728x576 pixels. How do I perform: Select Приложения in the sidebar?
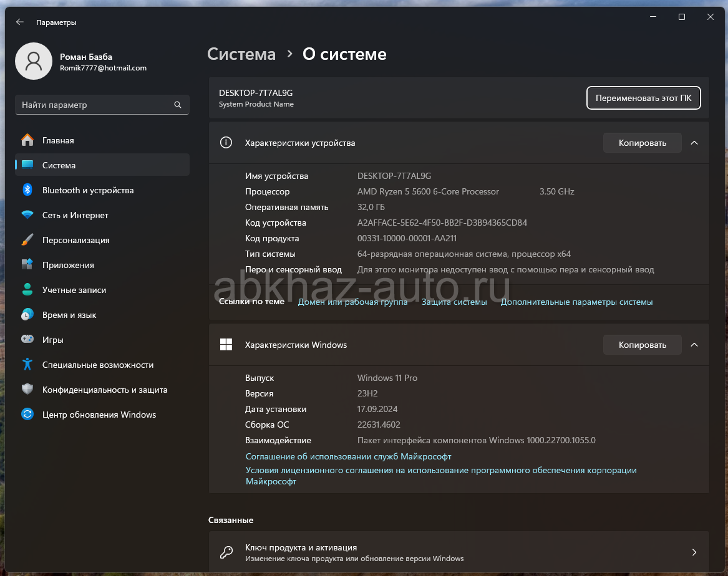pyautogui.click(x=102, y=265)
